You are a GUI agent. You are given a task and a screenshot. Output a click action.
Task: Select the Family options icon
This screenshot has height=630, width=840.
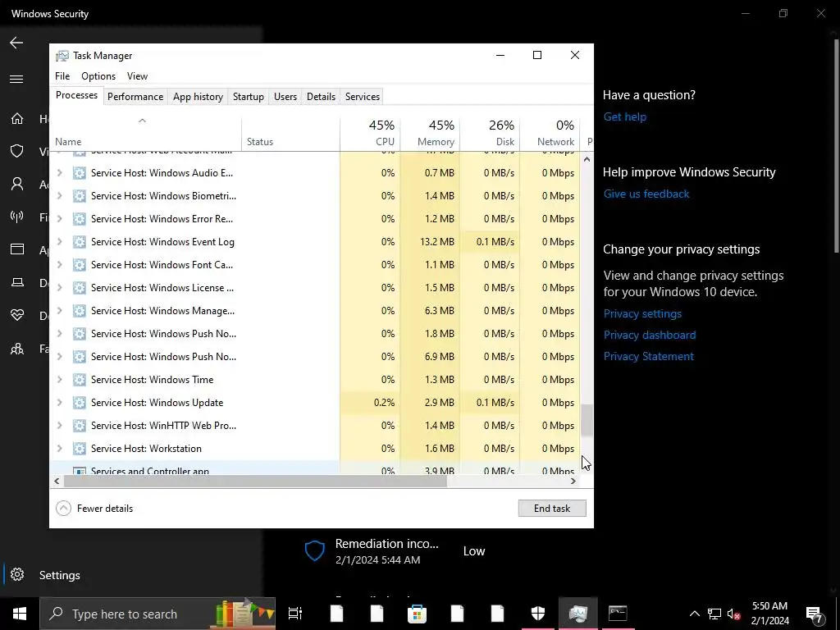(17, 349)
